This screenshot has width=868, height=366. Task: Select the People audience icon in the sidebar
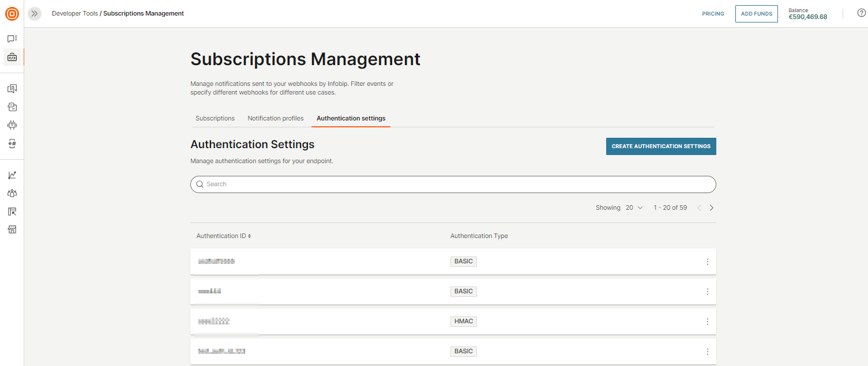[12, 193]
